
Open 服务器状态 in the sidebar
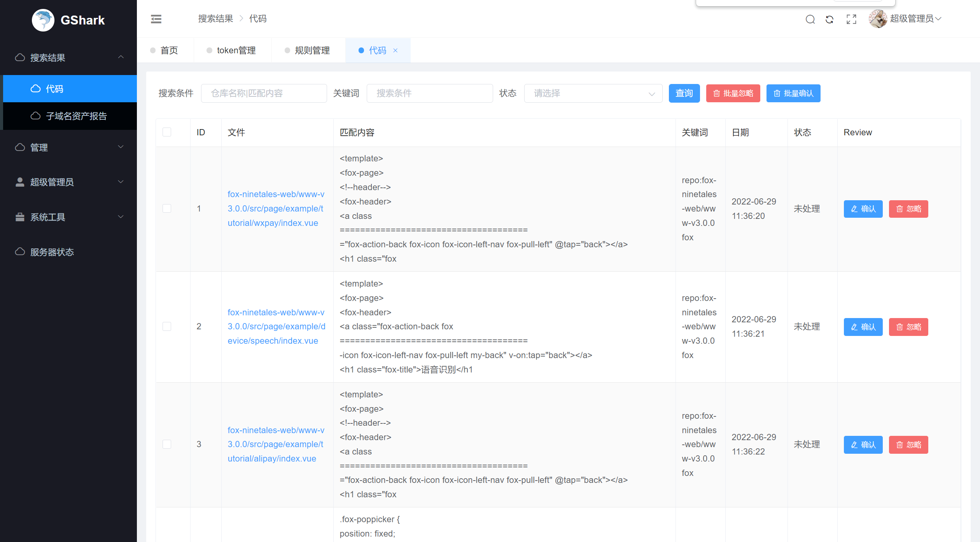(x=52, y=252)
